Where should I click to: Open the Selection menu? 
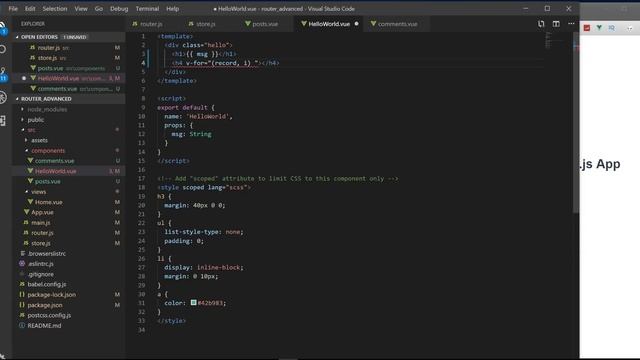tap(55, 9)
